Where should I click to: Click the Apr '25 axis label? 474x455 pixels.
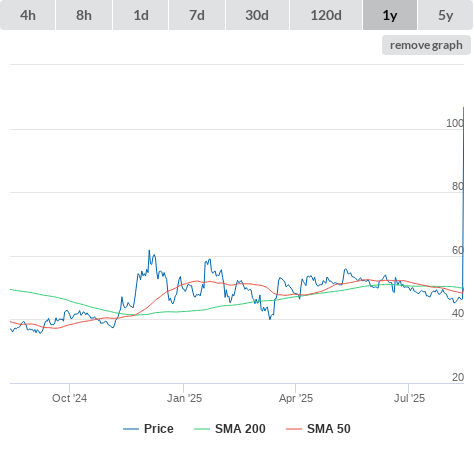pyautogui.click(x=296, y=398)
